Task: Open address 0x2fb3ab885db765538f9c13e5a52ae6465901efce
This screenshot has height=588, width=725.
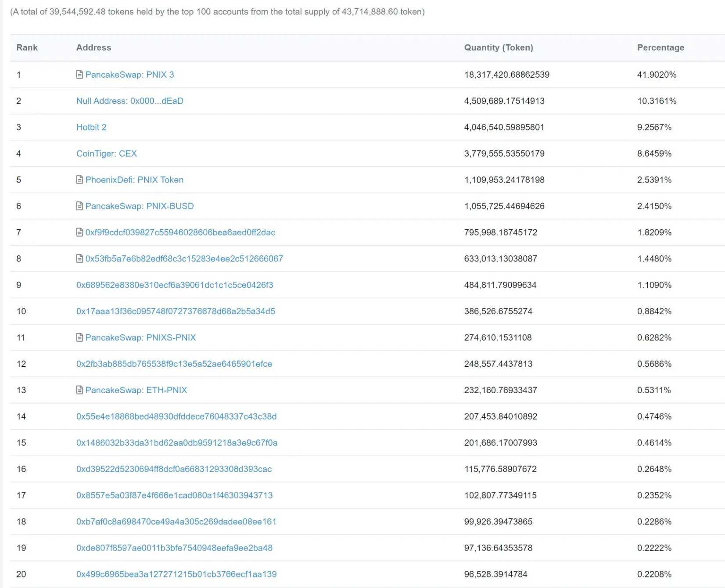Action: 174,364
